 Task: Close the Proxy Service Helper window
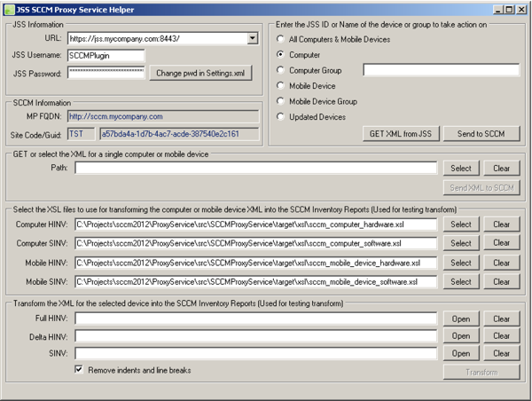[x=521, y=10]
